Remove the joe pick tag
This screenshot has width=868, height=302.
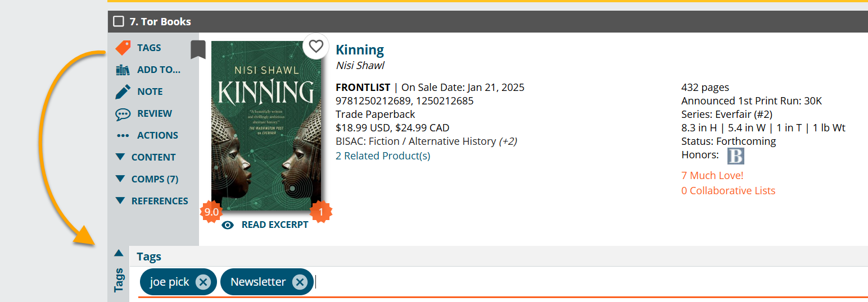point(203,282)
